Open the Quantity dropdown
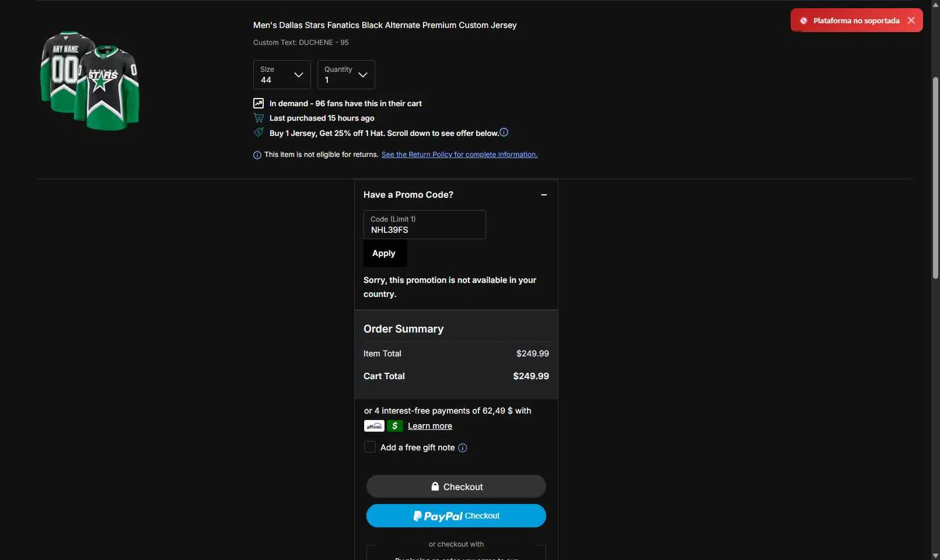 (x=346, y=75)
